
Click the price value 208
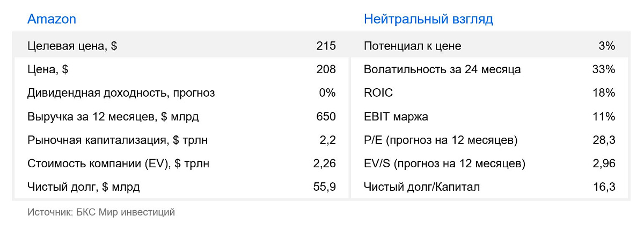326,70
